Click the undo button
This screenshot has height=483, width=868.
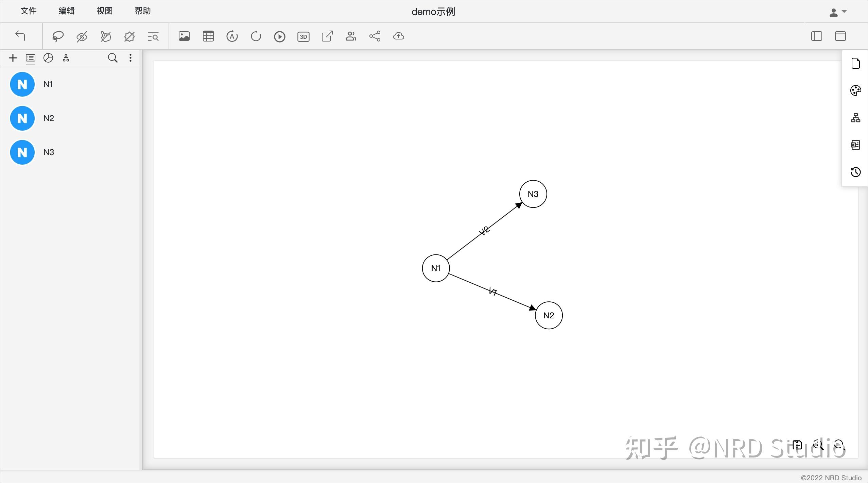(x=20, y=36)
